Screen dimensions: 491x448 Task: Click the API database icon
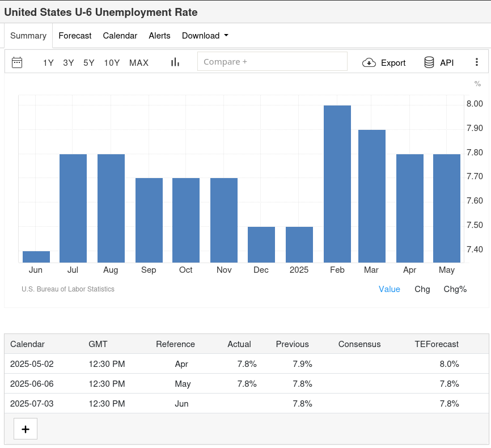[x=429, y=62]
